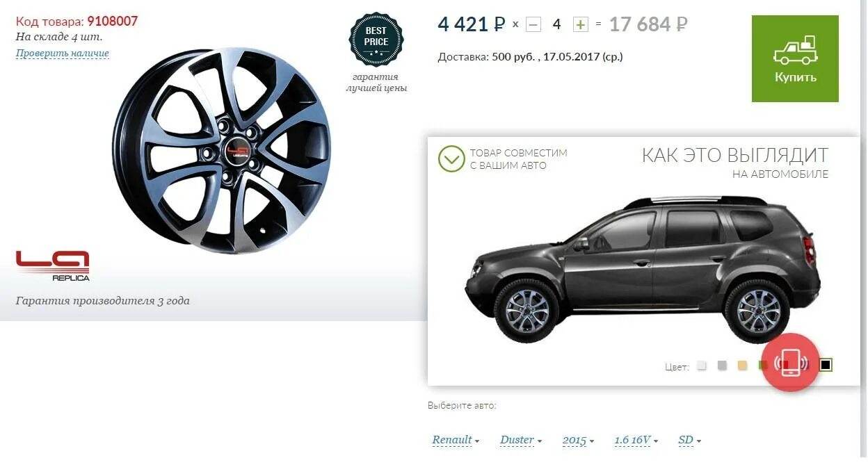Click the Duster car preview image
This screenshot has width=868, height=467.
[643, 269]
